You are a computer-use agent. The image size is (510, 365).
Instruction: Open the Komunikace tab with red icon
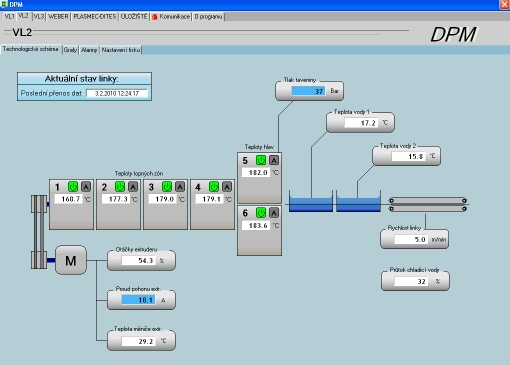point(171,16)
